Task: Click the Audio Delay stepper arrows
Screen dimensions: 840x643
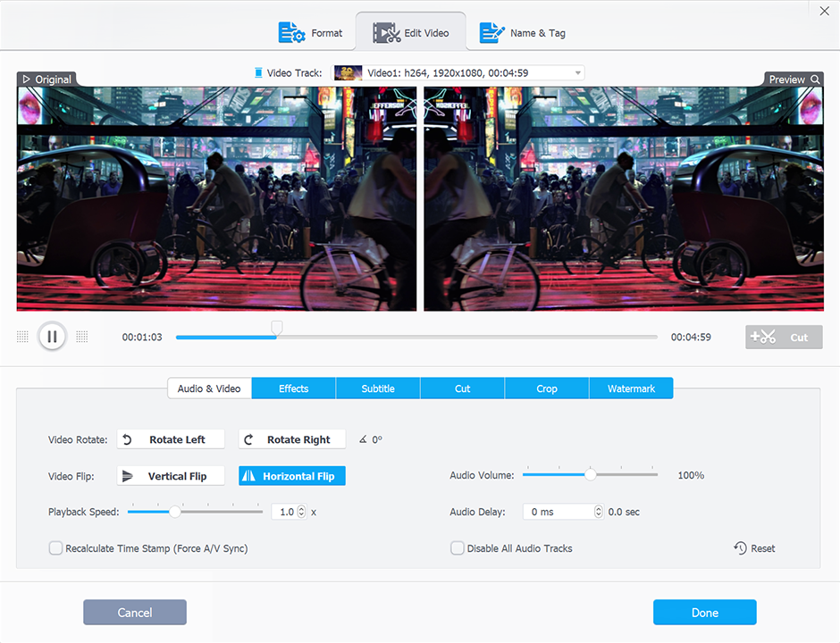Action: (599, 512)
